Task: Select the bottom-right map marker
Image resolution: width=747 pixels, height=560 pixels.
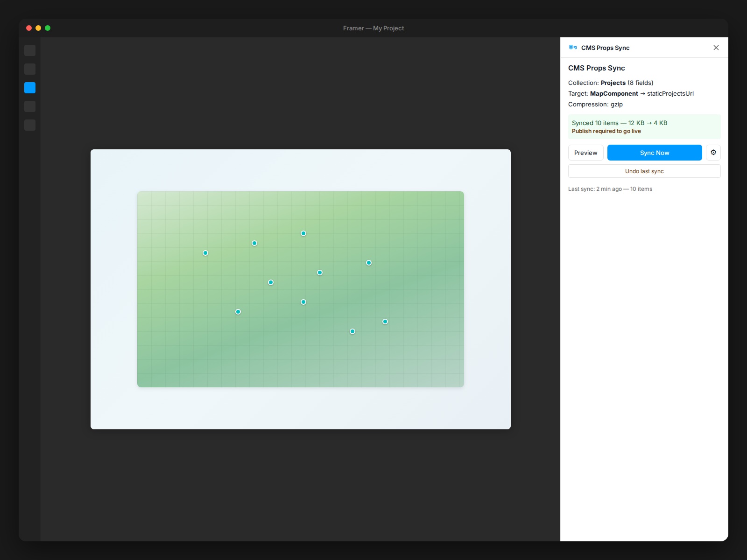Action: tap(385, 322)
